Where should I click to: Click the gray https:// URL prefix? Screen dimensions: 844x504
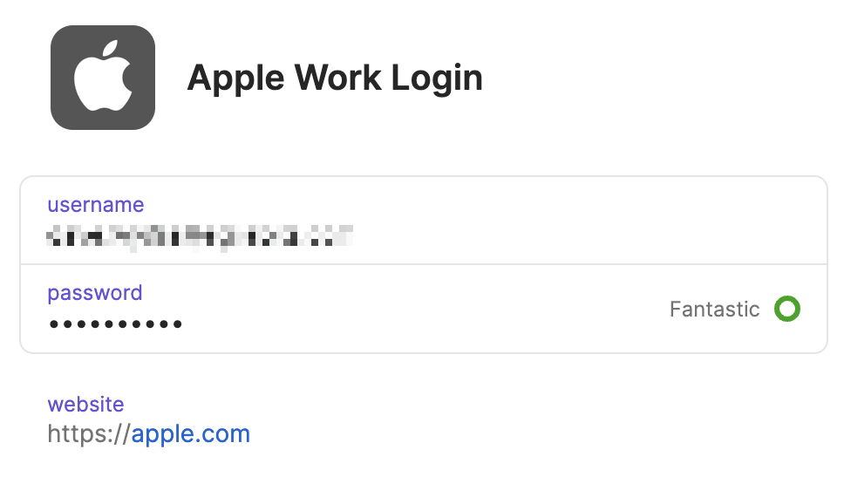point(89,434)
